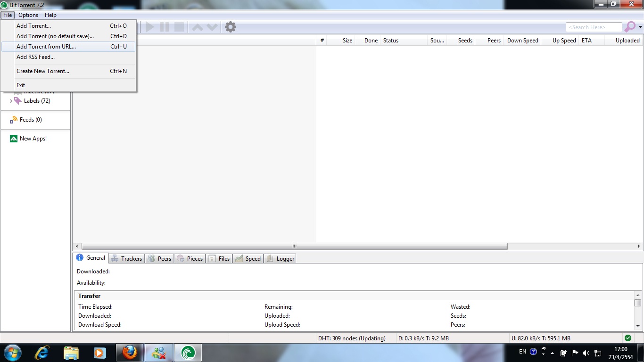Screen dimensions: 644x362
Task: Open the Help menu
Action: 50,15
